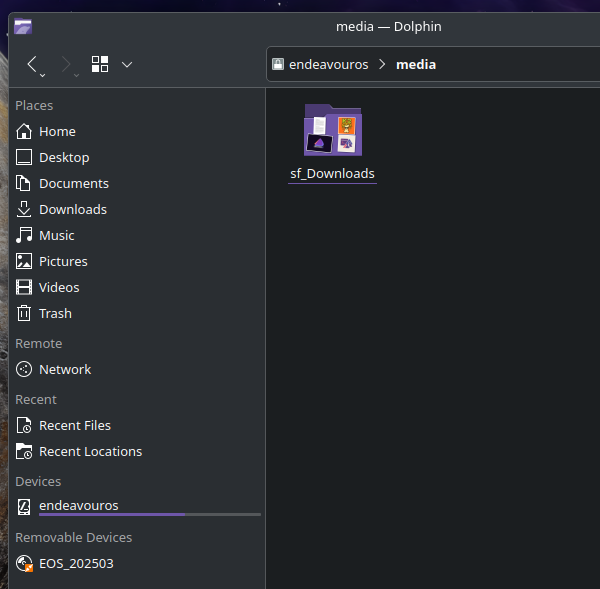Open Desktop from the sidebar

(64, 157)
